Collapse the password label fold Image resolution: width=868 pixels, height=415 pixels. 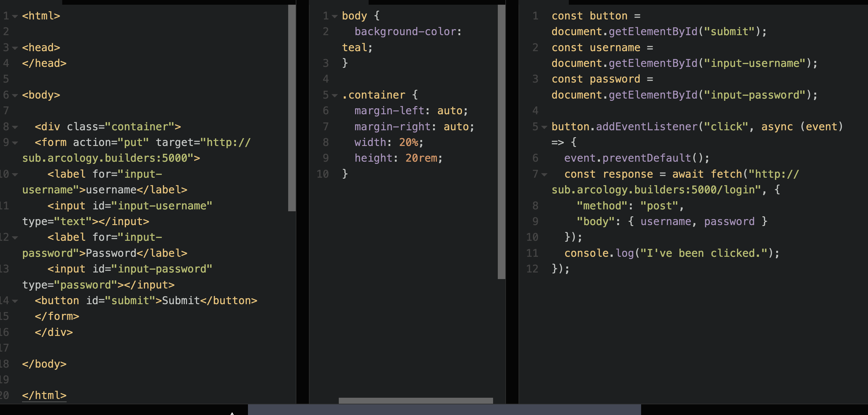coord(15,237)
